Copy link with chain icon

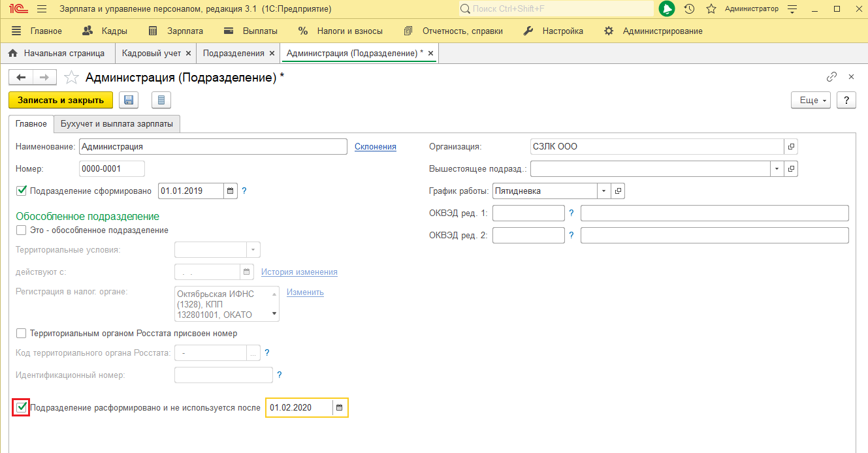(x=831, y=77)
